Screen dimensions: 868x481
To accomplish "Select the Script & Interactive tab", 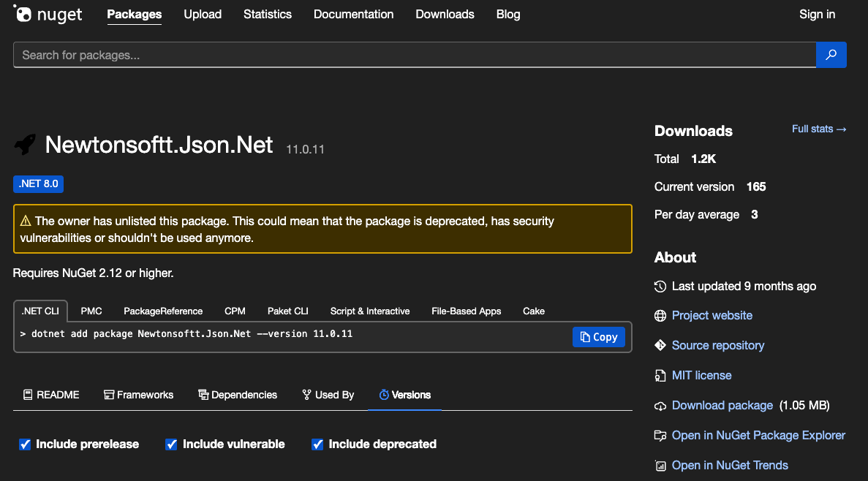I will pyautogui.click(x=370, y=311).
